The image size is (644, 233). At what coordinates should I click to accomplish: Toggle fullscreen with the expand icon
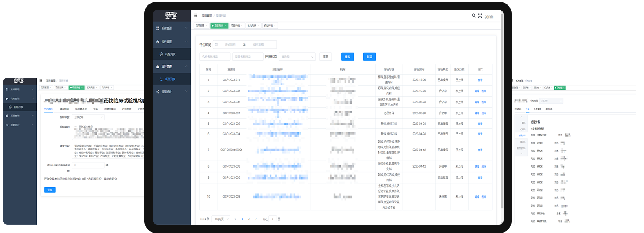[480, 15]
